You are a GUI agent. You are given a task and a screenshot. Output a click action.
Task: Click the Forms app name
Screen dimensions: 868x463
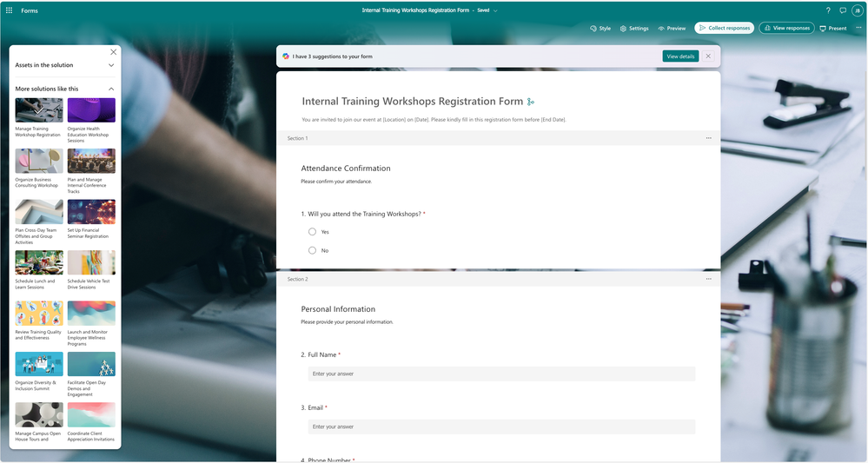click(x=30, y=10)
